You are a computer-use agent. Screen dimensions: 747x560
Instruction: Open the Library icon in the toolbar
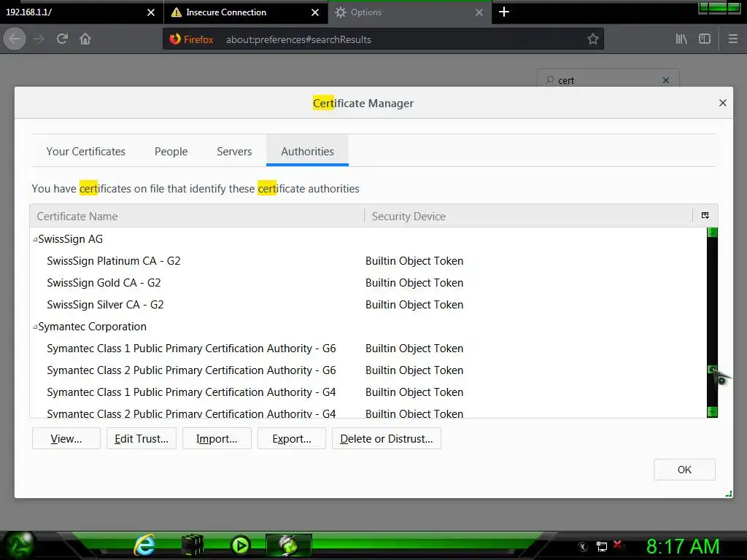681,39
